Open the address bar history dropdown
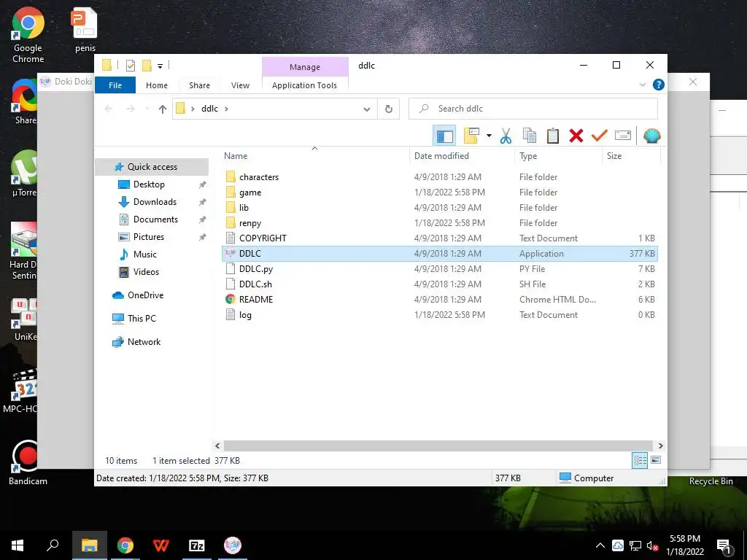Screen dimensions: 747x560 tap(367, 109)
